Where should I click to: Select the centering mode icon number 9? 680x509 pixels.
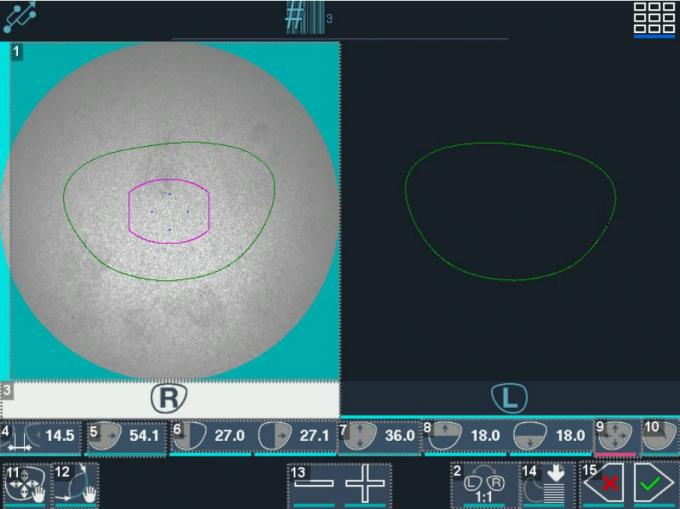click(x=615, y=436)
